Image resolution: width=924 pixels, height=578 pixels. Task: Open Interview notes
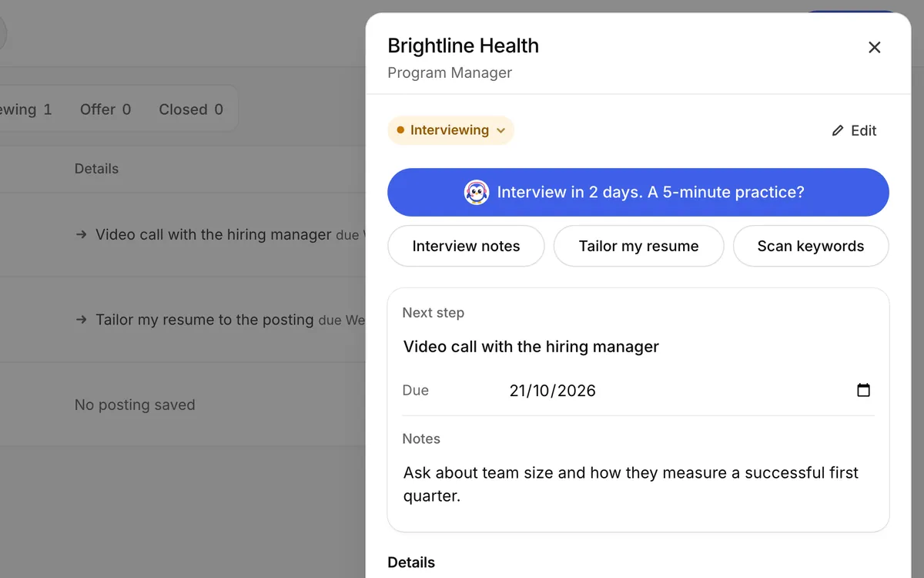tap(466, 246)
